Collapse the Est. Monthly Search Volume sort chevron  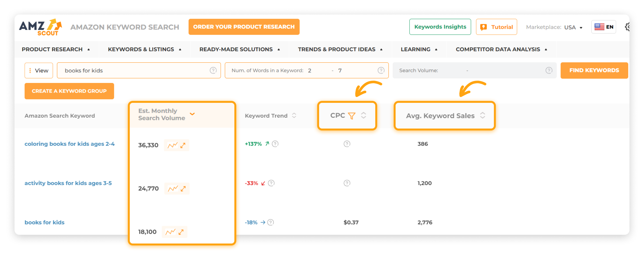(192, 114)
